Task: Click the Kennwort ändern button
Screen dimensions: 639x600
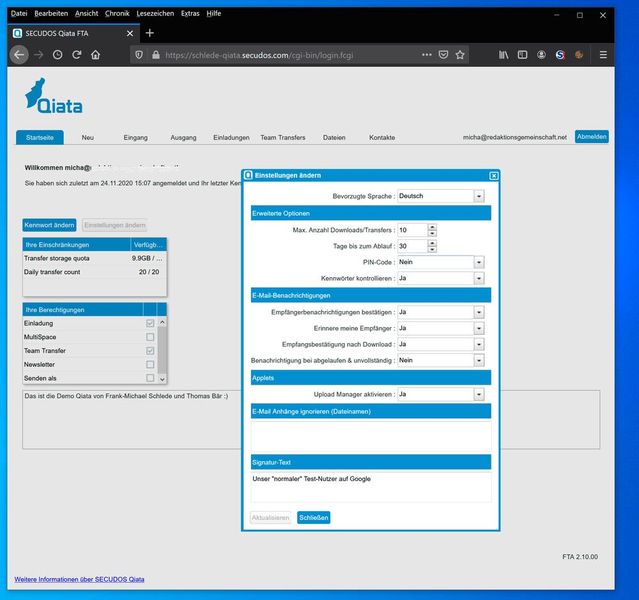Action: 49,225
